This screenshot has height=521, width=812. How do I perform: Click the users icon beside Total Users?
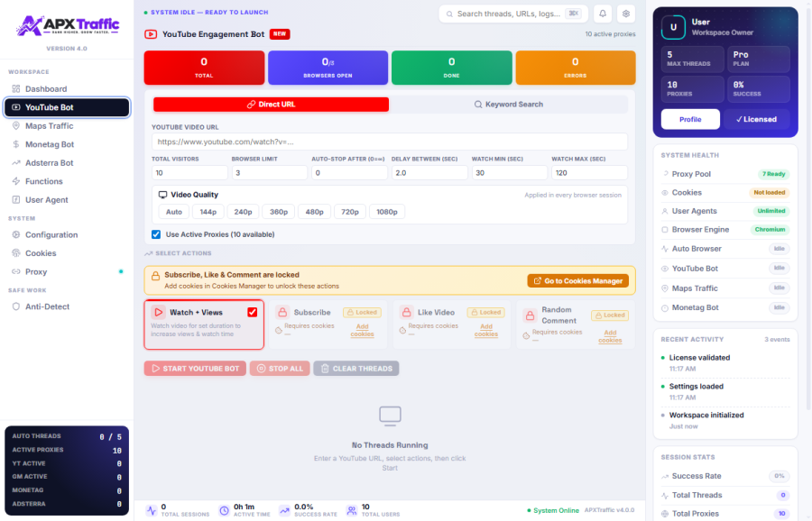(352, 510)
